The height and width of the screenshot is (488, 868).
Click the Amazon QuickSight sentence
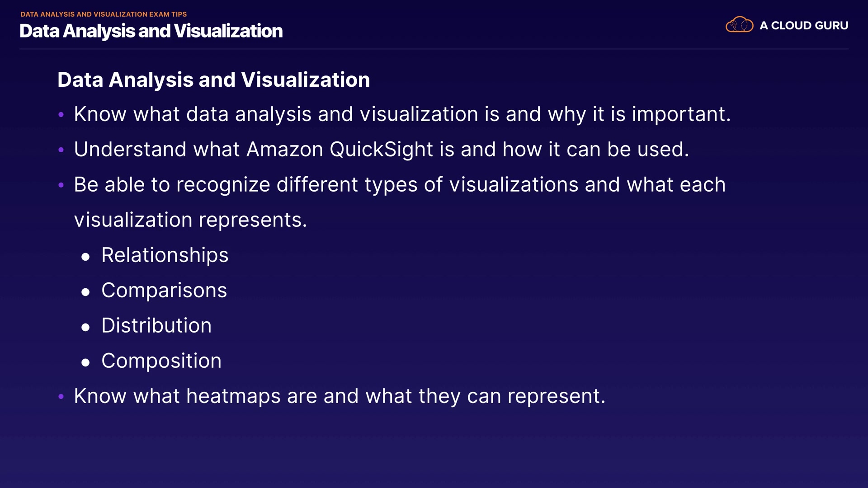pos(381,150)
